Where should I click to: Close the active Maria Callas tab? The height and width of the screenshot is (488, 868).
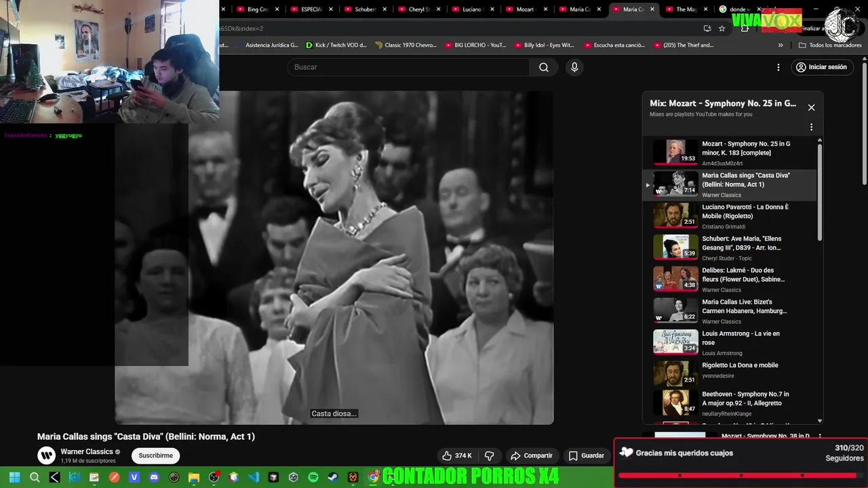[x=652, y=9]
